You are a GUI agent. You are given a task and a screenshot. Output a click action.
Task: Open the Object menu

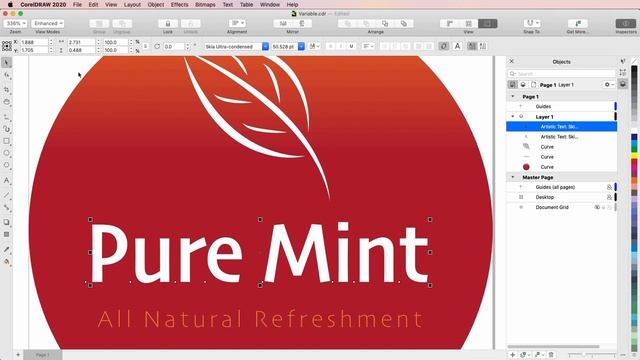pyautogui.click(x=156, y=4)
